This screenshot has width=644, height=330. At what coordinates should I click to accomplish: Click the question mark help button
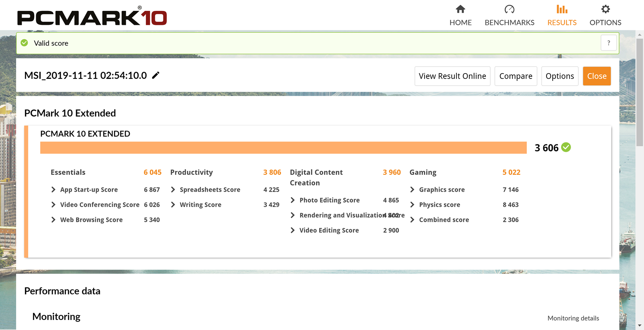609,43
